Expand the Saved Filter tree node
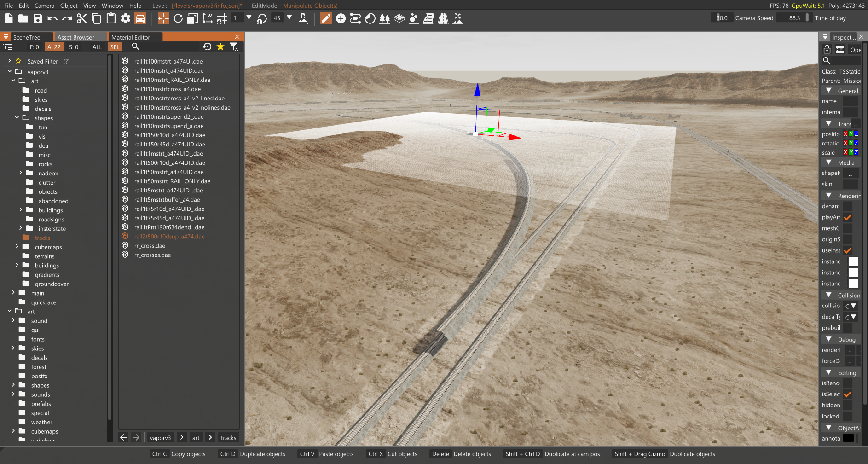This screenshot has height=464, width=868. coord(9,61)
